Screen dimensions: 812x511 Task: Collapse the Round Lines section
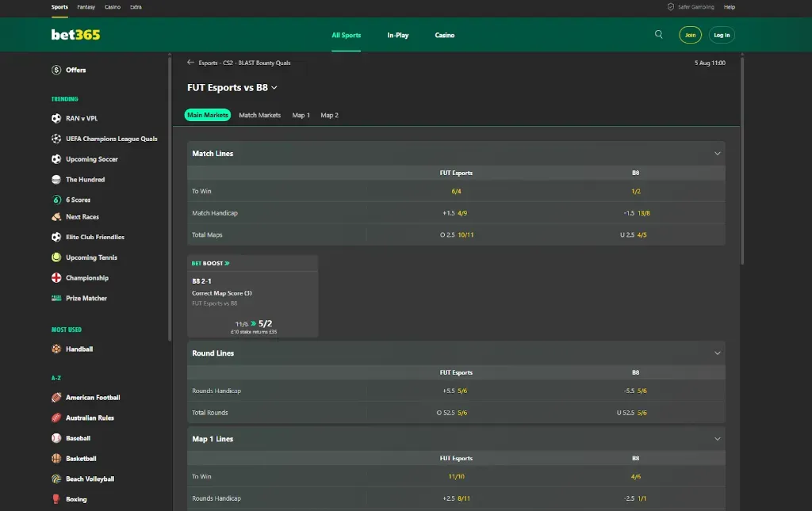click(x=717, y=353)
